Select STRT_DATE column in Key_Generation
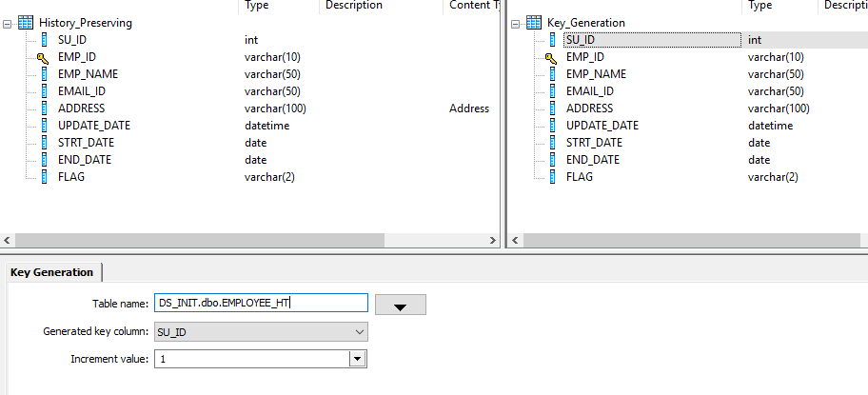 tap(594, 143)
